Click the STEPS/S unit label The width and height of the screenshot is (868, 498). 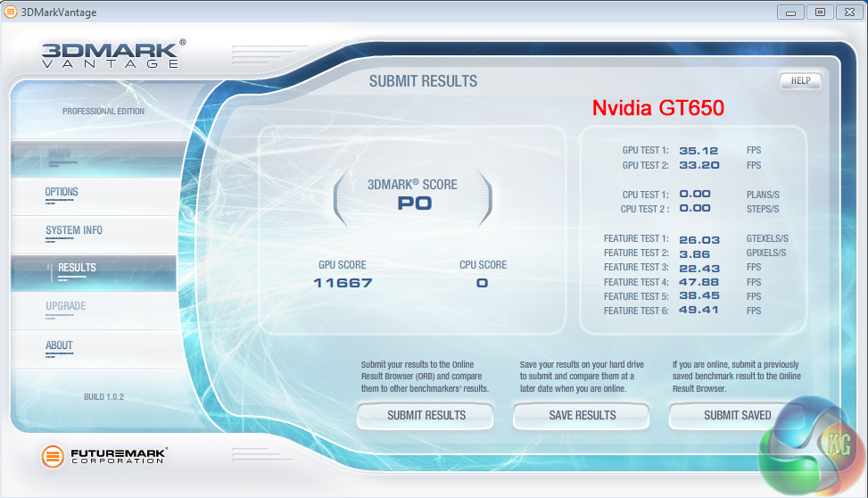click(x=762, y=210)
